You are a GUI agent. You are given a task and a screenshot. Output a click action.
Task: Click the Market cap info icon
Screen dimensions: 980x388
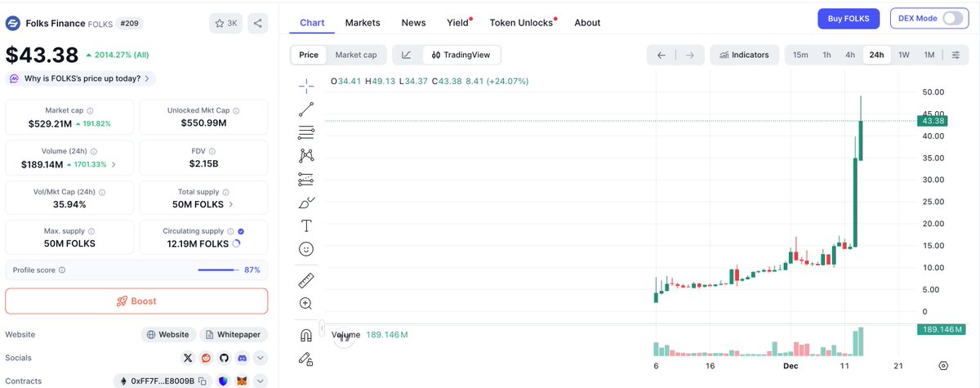coord(90,110)
